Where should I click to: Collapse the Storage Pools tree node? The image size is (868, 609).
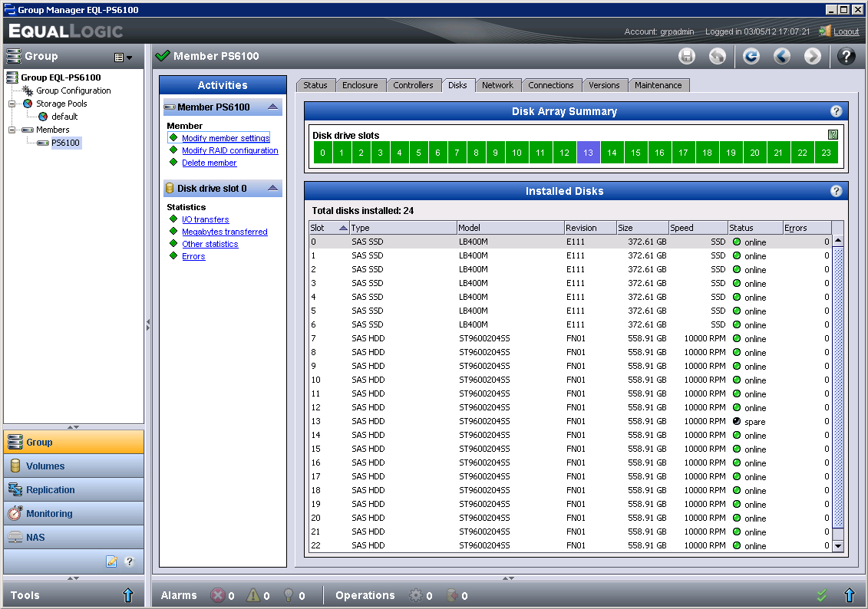click(x=12, y=104)
